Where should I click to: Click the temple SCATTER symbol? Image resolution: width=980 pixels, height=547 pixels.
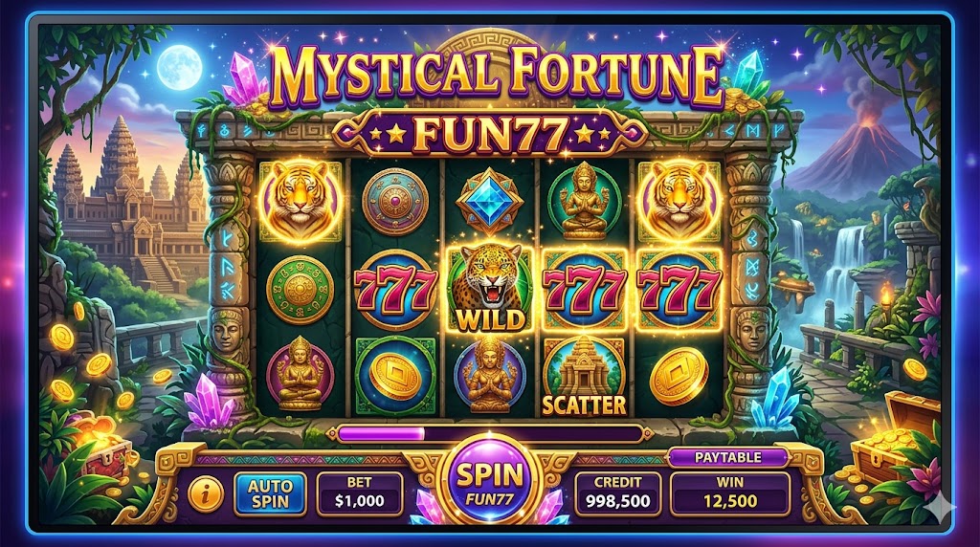584,377
